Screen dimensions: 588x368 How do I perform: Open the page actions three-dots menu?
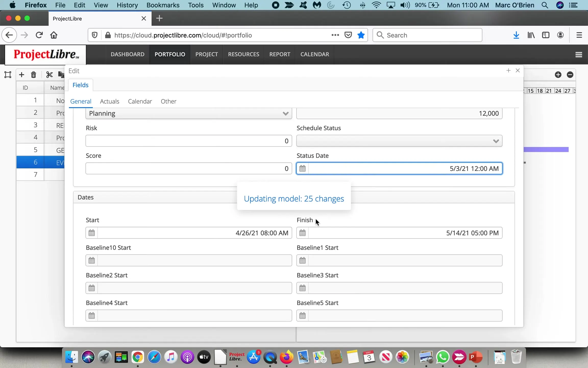point(335,35)
